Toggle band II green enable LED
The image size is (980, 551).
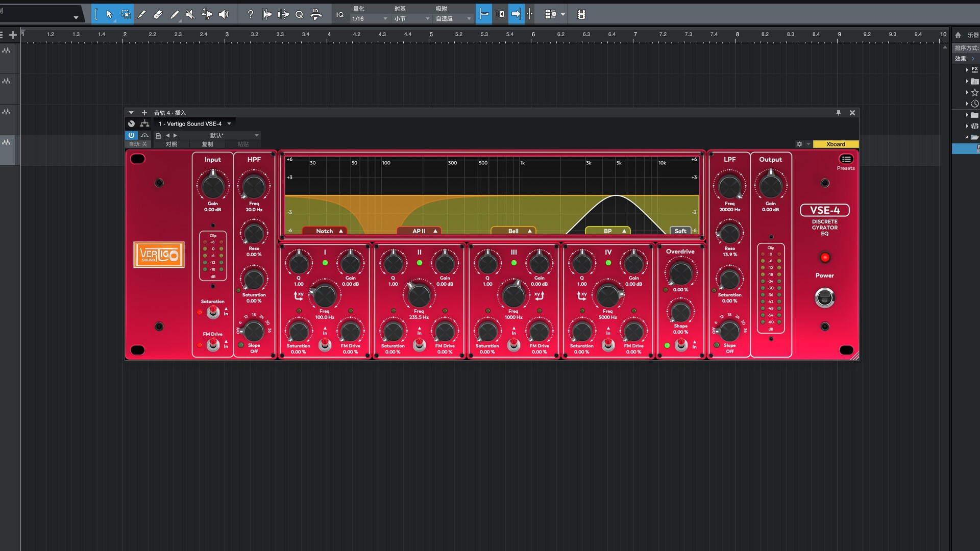coord(420,263)
